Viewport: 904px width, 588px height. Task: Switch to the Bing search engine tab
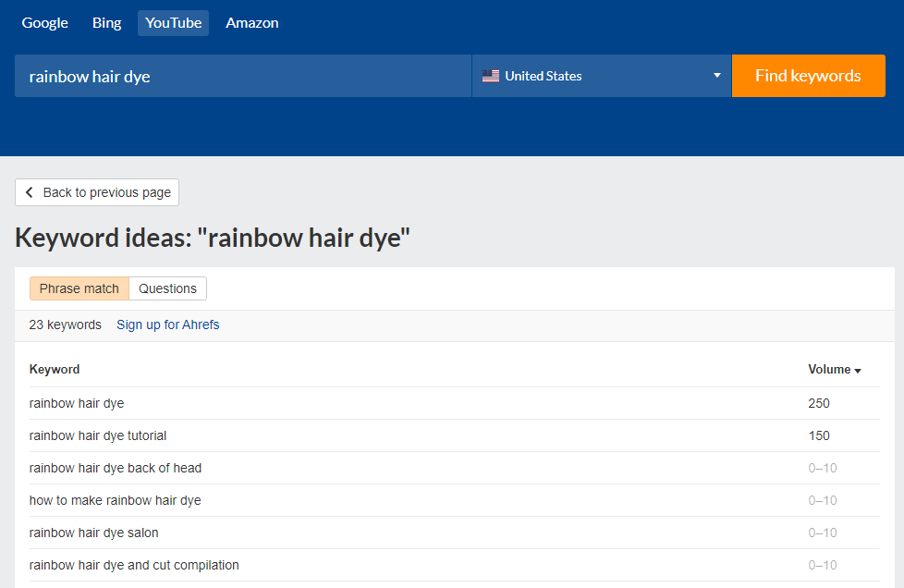point(106,23)
